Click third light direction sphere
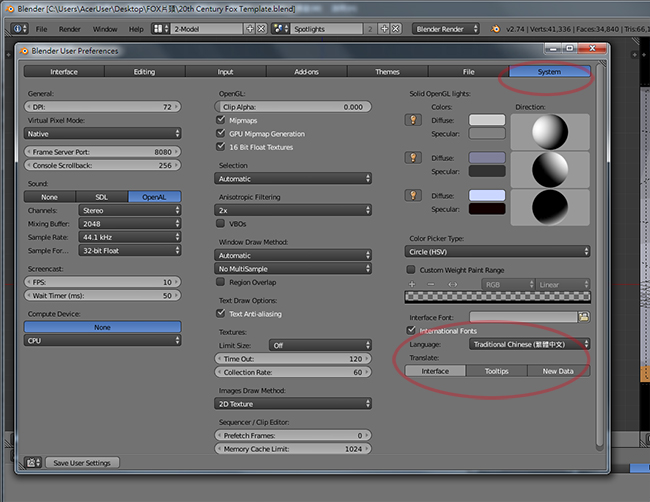Image resolution: width=650 pixels, height=502 pixels. [550, 207]
